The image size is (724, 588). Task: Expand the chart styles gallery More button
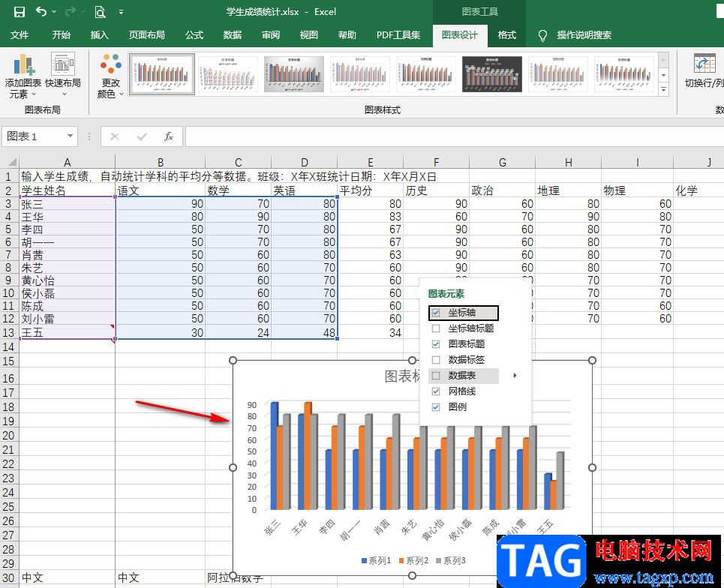(663, 90)
